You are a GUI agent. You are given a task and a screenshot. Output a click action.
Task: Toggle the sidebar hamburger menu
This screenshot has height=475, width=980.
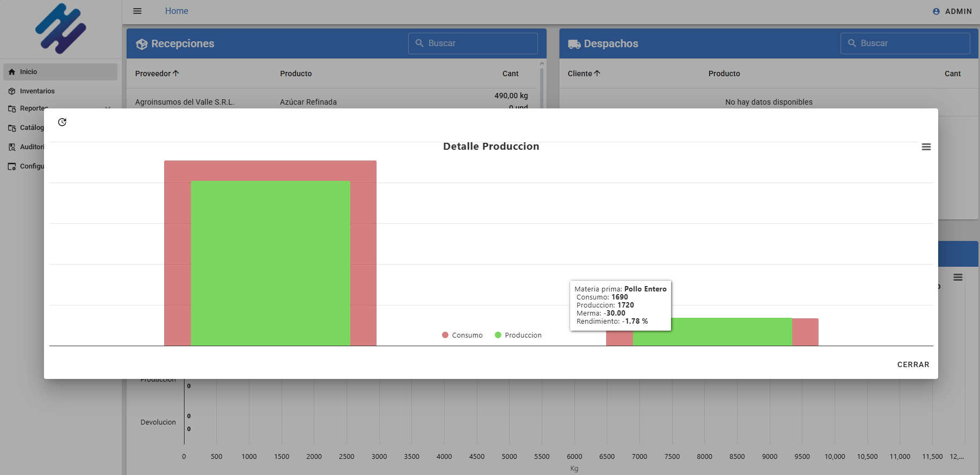(x=137, y=11)
